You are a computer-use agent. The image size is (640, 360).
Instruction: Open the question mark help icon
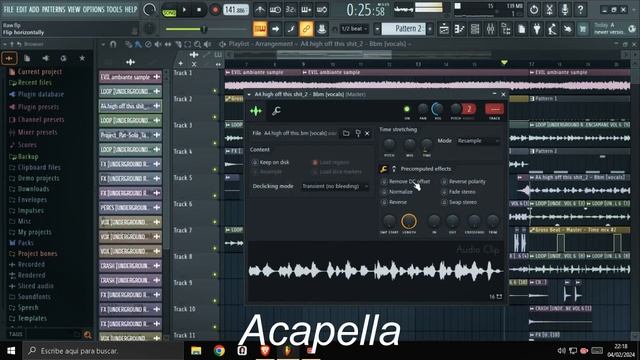[580, 9]
